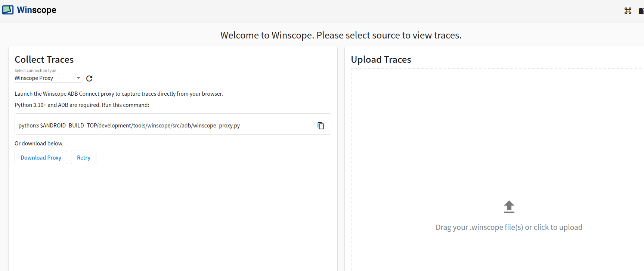
Task: Open the documentation book icon
Action: tap(641, 11)
